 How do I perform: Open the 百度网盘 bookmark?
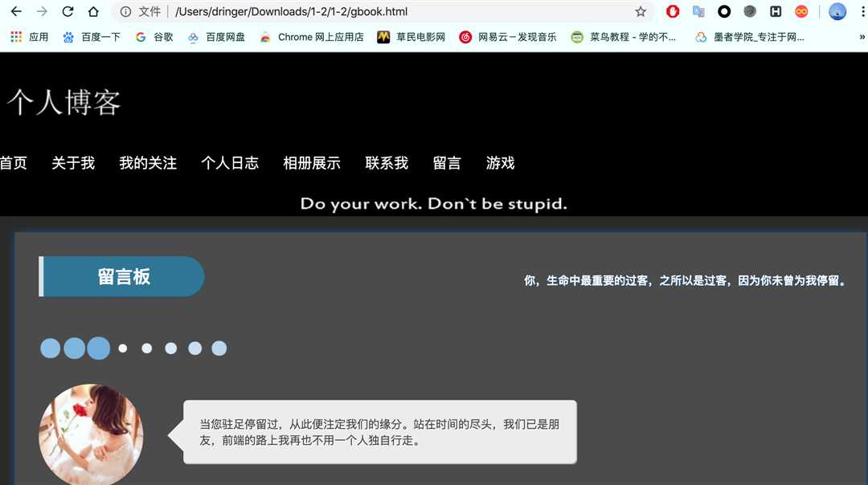tap(217, 37)
